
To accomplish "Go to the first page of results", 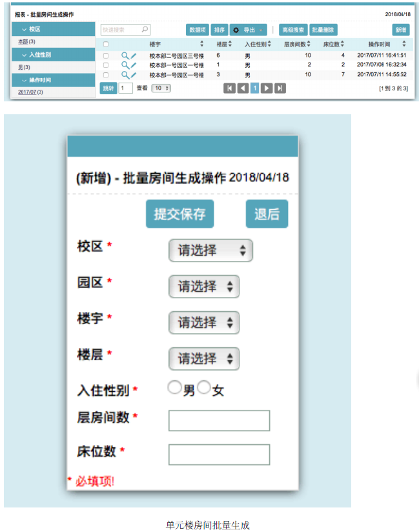I will tap(229, 88).
